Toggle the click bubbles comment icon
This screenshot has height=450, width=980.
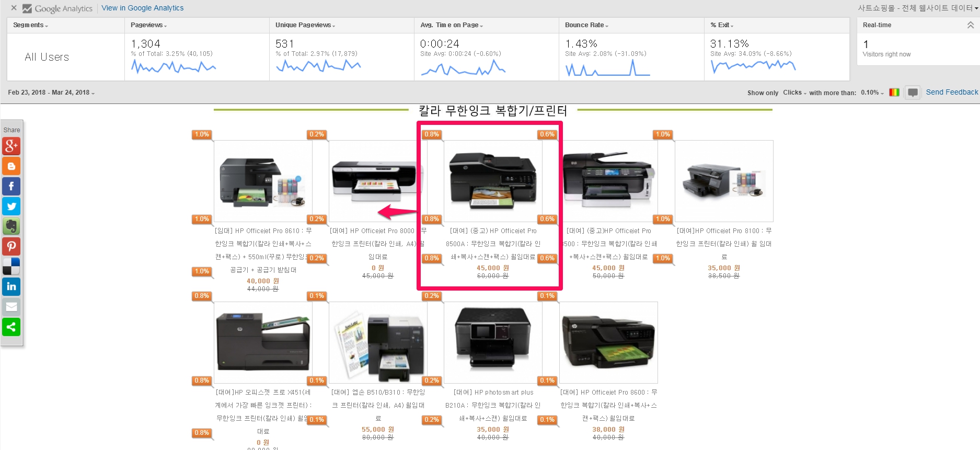(x=913, y=93)
